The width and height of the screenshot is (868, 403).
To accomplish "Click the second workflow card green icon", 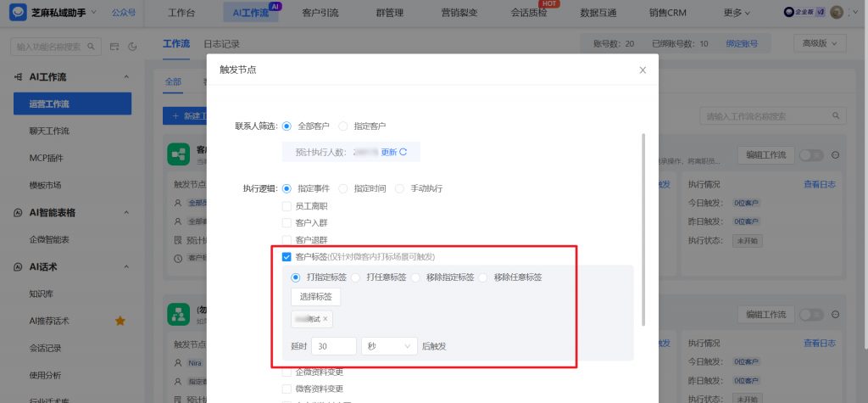I will [x=178, y=314].
